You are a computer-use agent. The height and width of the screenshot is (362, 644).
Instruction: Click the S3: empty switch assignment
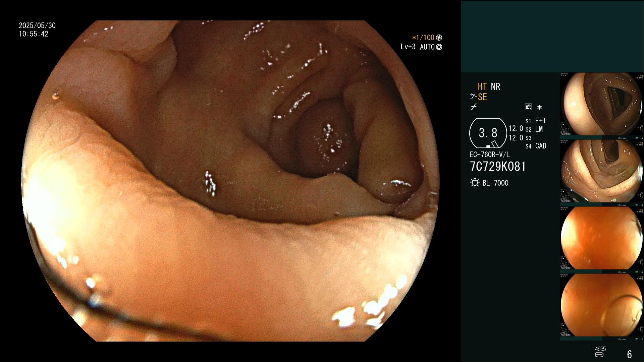pyautogui.click(x=529, y=138)
